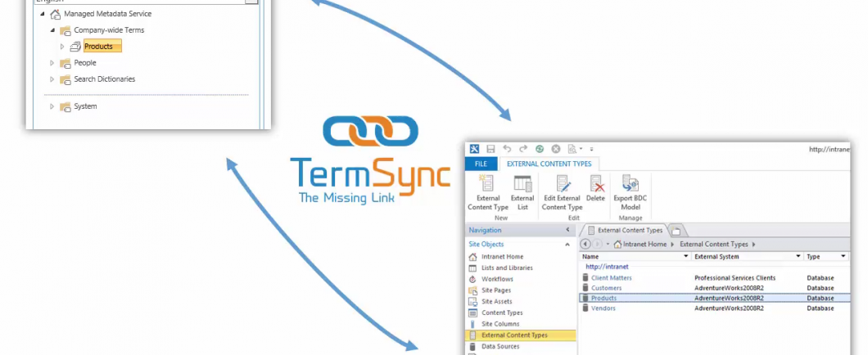Click Export BDC Model
Image resolution: width=868 pixels, height=355 pixels.
pyautogui.click(x=630, y=192)
